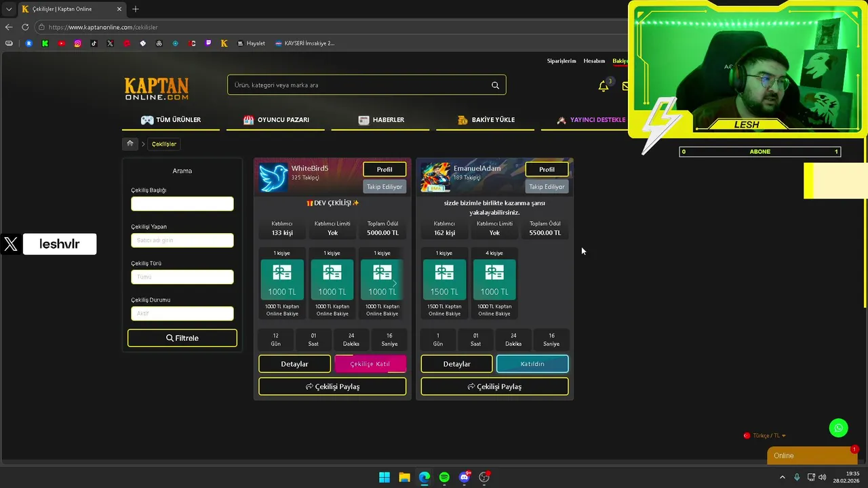
Task: Click the 1500 TL prize tile
Action: [444, 279]
